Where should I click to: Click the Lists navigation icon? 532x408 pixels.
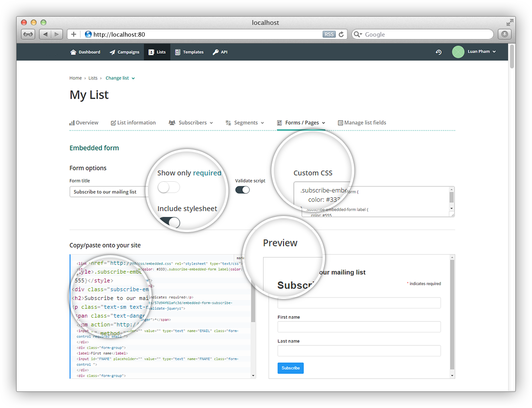(151, 52)
